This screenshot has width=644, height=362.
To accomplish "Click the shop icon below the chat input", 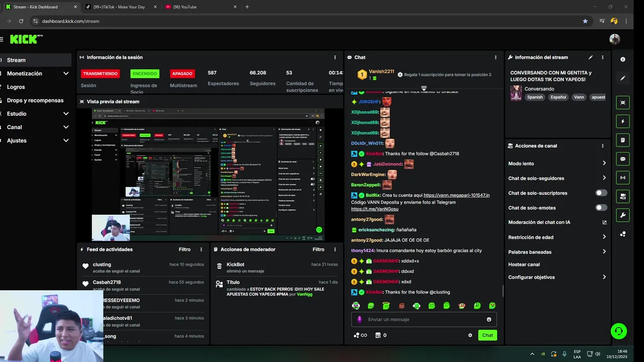I will click(x=378, y=335).
